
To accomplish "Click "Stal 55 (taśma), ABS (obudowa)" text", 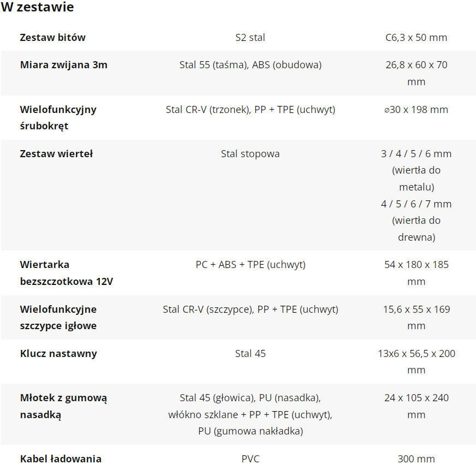I will click(250, 64).
